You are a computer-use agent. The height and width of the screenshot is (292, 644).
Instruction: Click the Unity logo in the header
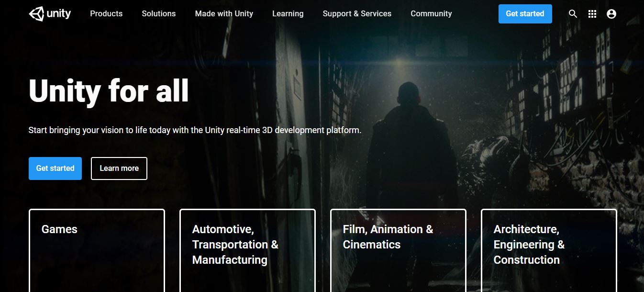50,14
